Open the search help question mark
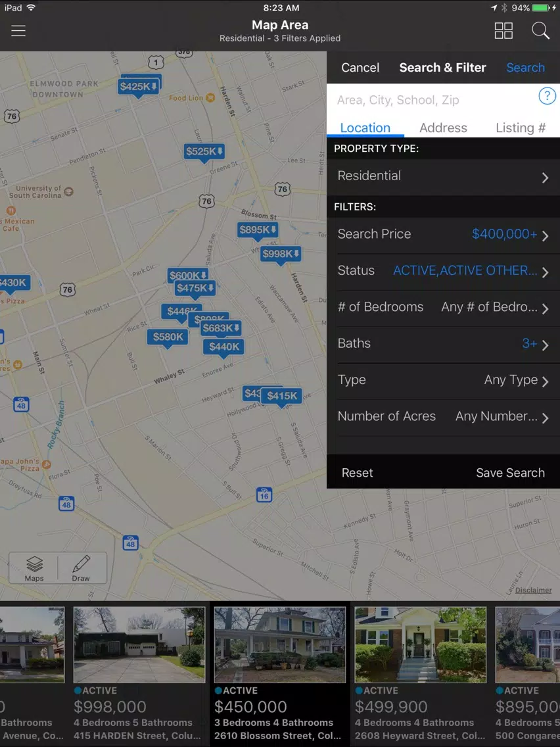 [547, 96]
